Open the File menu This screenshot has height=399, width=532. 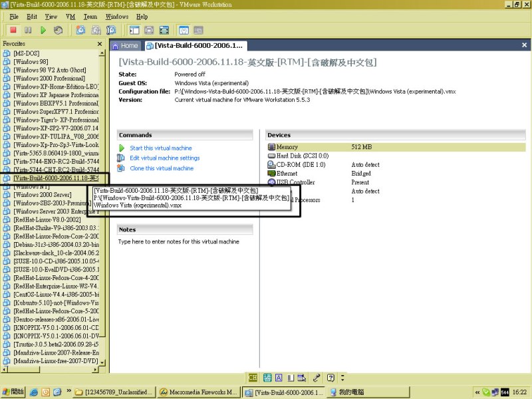tap(14, 17)
